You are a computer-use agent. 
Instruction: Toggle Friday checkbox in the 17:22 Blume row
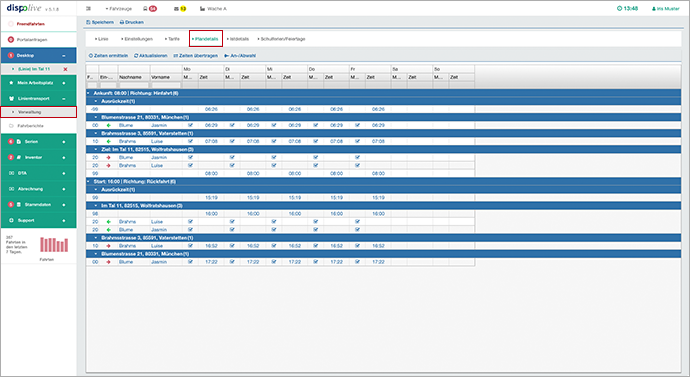pyautogui.click(x=357, y=262)
